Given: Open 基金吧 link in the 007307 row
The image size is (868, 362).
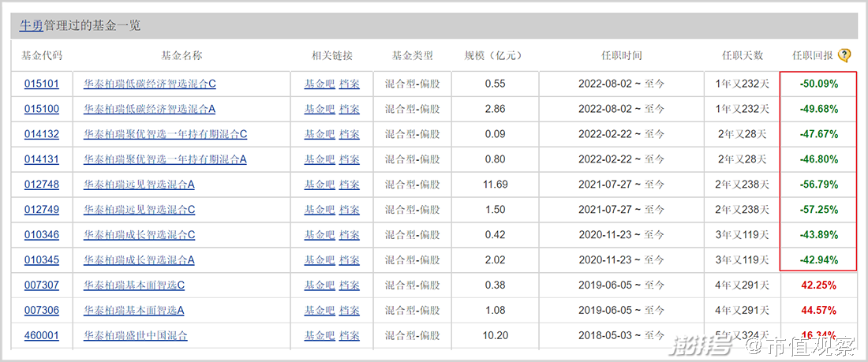Looking at the screenshot, I should point(320,285).
